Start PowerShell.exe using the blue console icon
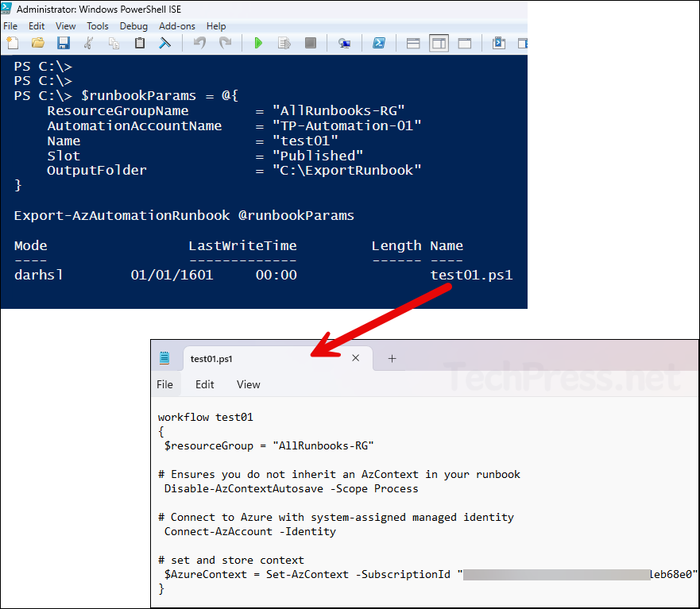 pyautogui.click(x=379, y=43)
